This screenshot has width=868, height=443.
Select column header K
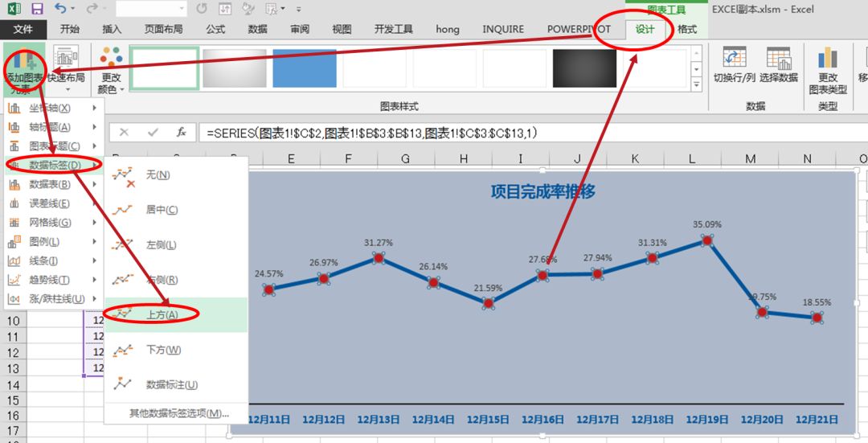[635, 159]
